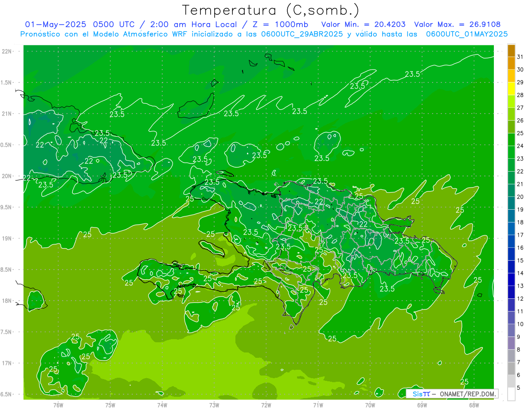Click legend value 10 on the color scale
This screenshot has height=411, width=532.
click(520, 324)
